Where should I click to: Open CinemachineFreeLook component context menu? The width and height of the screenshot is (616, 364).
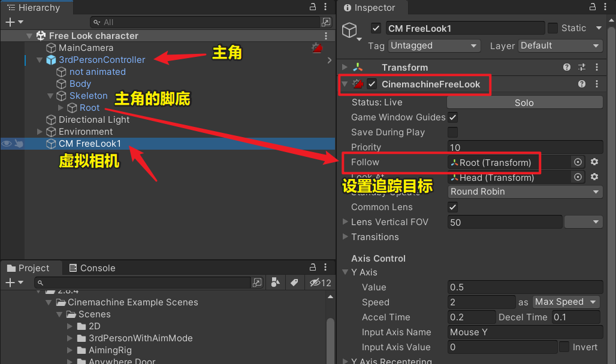tap(597, 84)
